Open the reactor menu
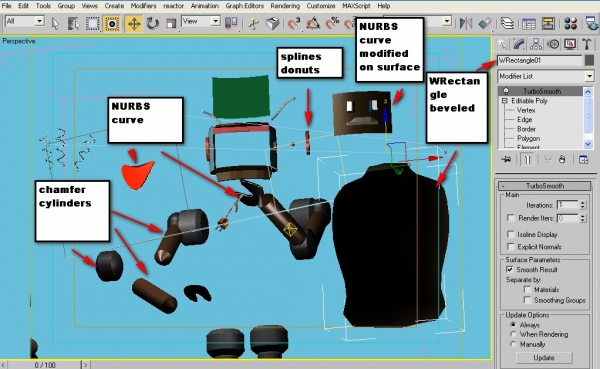 click(x=173, y=6)
